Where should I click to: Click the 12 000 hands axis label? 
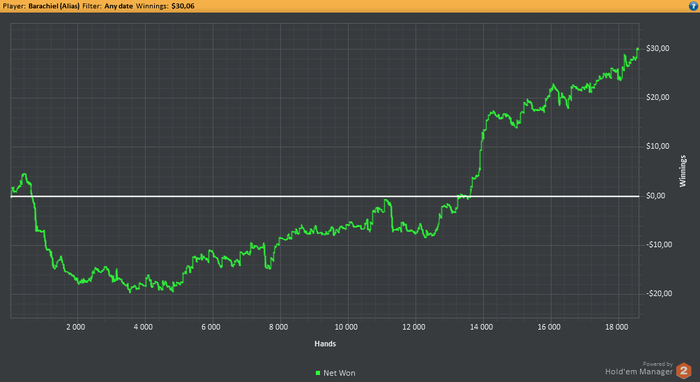coord(413,327)
